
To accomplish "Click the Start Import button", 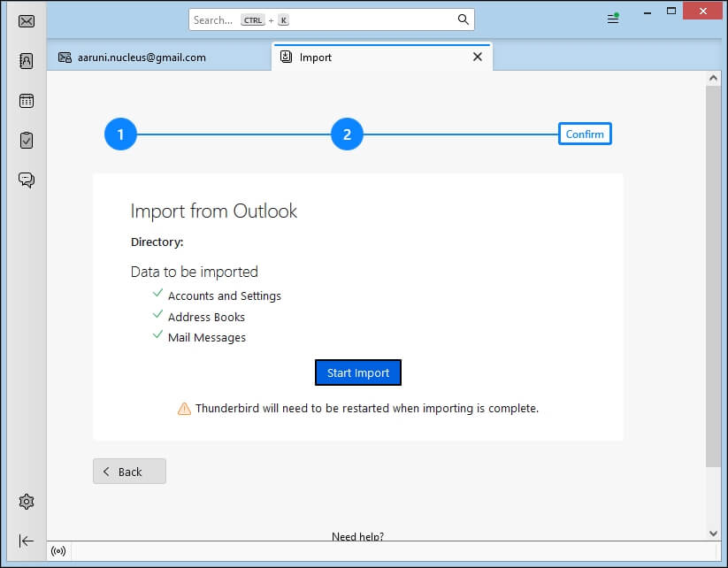I will [x=358, y=372].
